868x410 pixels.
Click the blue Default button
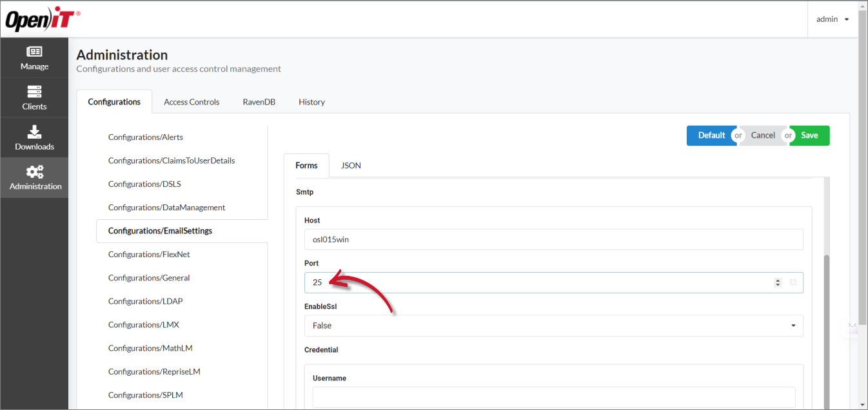click(x=711, y=135)
